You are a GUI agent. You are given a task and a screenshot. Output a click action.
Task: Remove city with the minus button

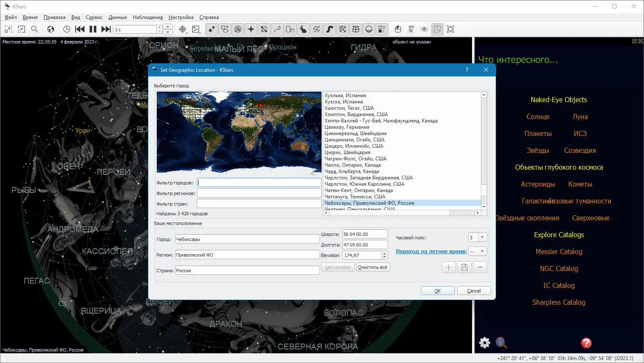tap(480, 267)
